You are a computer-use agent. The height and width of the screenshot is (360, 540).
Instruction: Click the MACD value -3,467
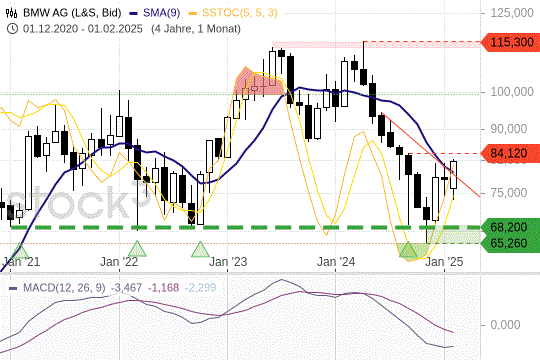(127, 287)
